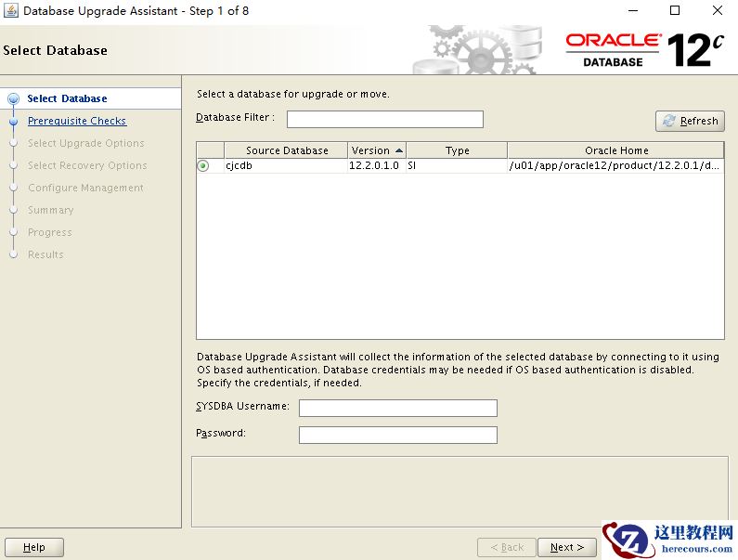Click the Refresh button
Image resolution: width=738 pixels, height=560 pixels.
690,121
